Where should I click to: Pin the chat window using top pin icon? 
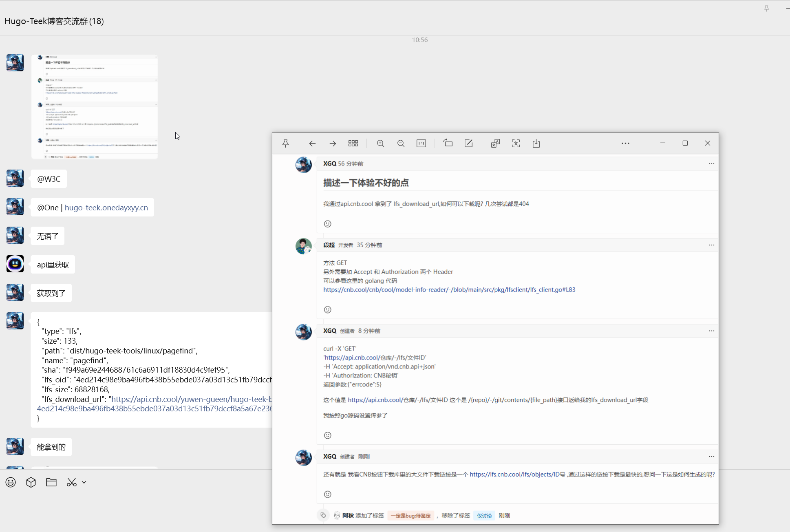click(x=766, y=8)
